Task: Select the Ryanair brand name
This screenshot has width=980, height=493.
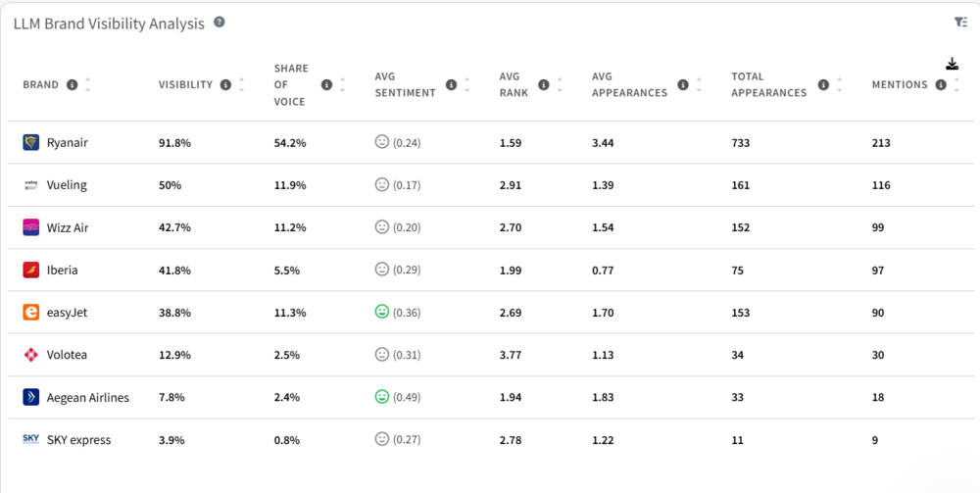Action: point(68,142)
